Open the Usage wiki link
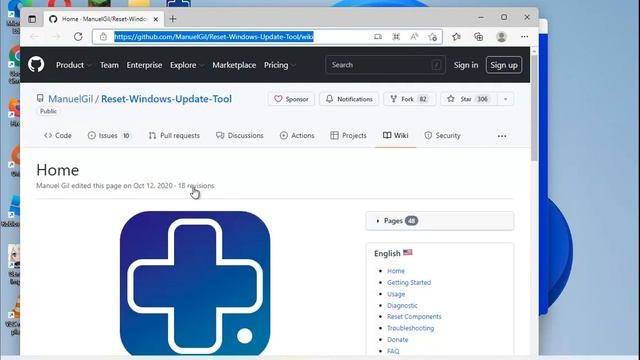The width and height of the screenshot is (640, 360). coord(396,294)
